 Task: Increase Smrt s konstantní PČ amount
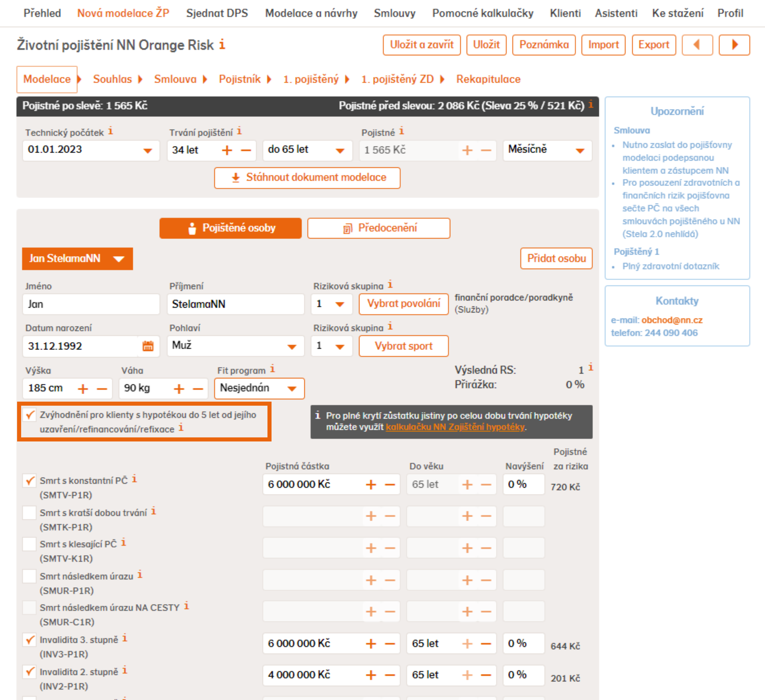[371, 485]
